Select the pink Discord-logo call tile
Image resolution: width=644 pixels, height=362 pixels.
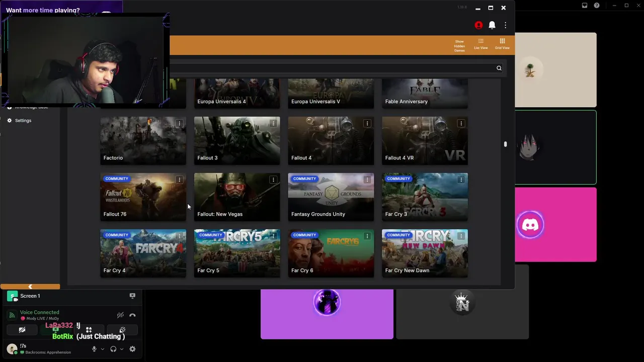point(555,225)
